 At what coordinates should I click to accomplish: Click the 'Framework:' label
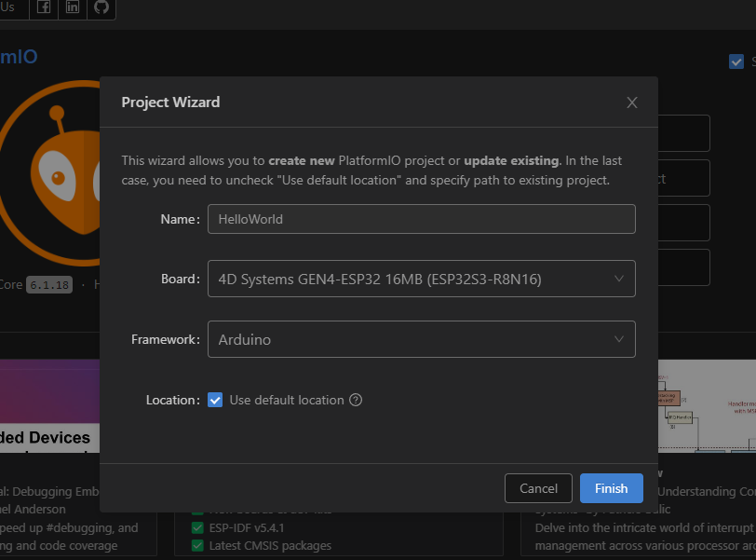[166, 339]
